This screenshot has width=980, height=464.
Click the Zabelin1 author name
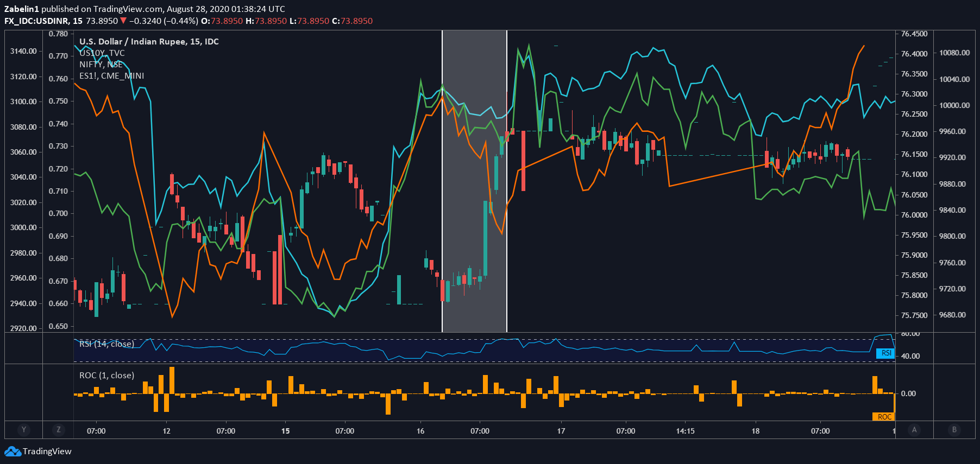(22, 9)
